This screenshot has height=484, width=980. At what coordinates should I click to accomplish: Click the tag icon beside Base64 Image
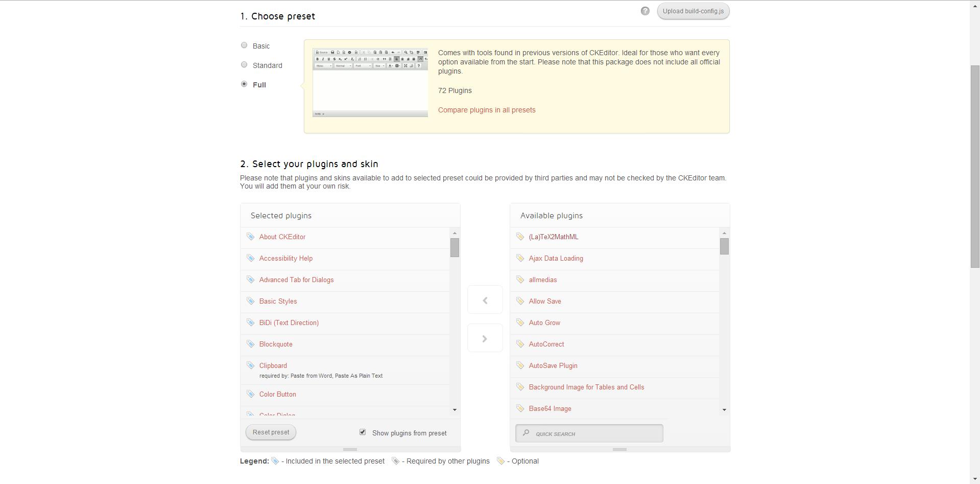tap(520, 408)
